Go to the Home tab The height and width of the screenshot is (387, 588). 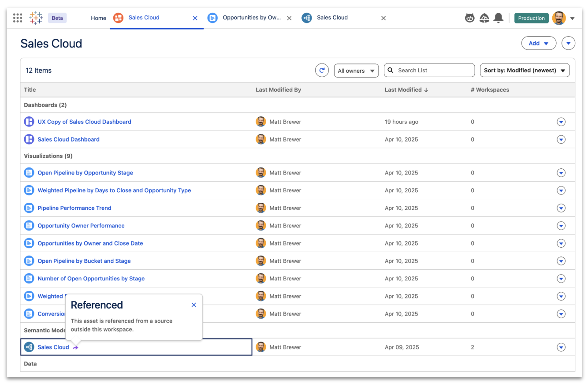pos(98,18)
